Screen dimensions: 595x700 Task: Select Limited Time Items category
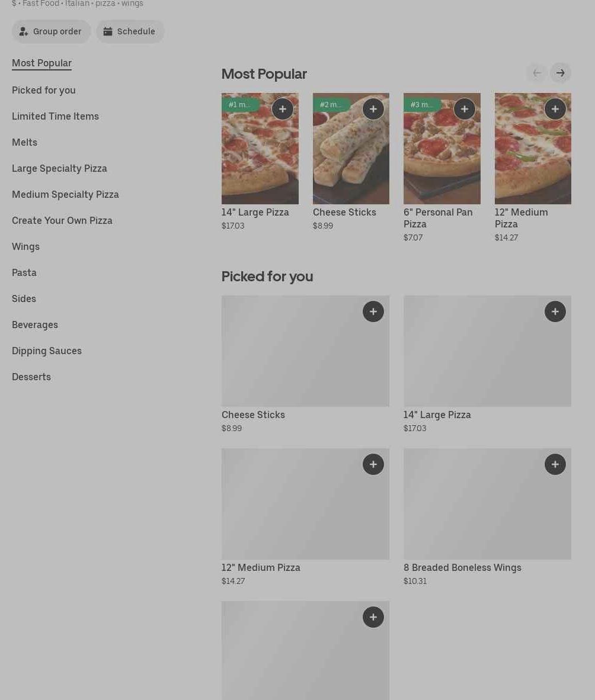tap(55, 116)
